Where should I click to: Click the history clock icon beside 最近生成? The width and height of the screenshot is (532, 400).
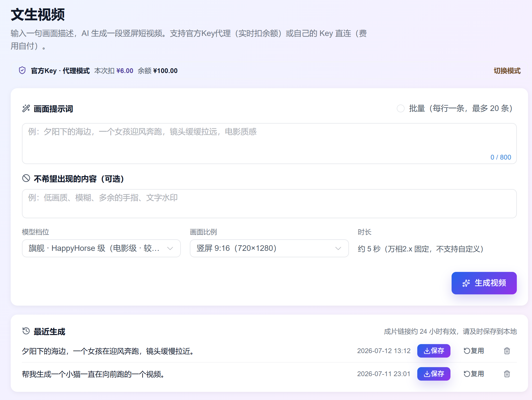[x=26, y=331]
